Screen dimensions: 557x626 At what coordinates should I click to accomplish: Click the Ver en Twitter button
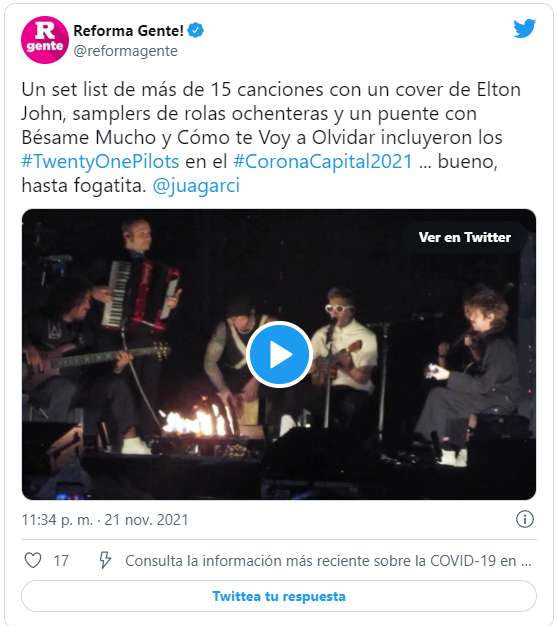[x=465, y=237]
